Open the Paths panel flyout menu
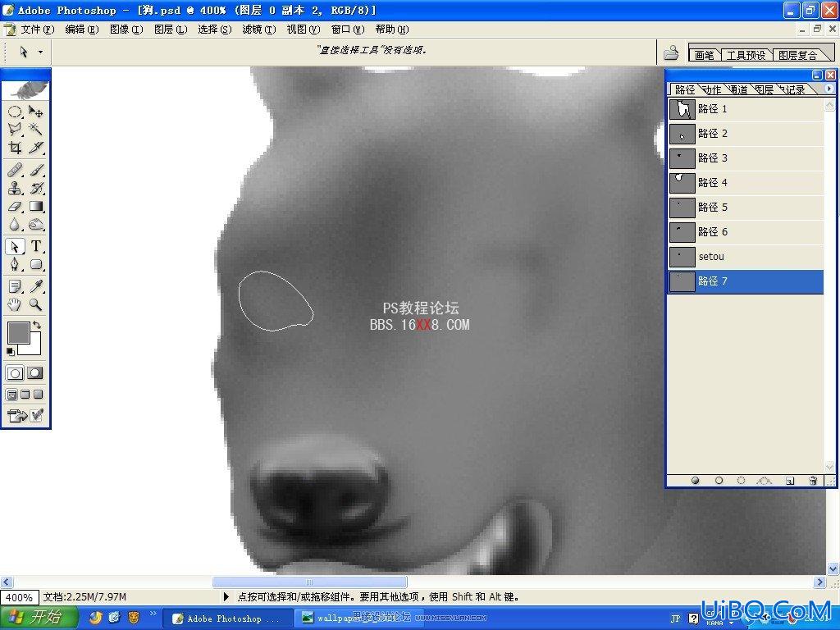This screenshot has height=630, width=840. click(829, 89)
